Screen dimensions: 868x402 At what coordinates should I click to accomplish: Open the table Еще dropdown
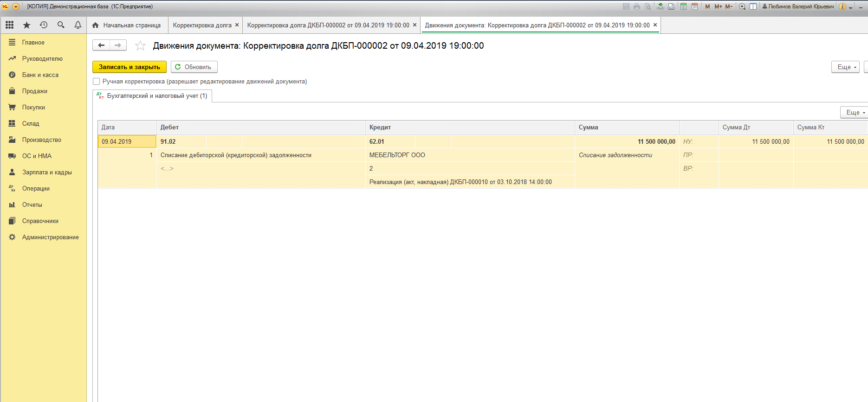pyautogui.click(x=854, y=112)
